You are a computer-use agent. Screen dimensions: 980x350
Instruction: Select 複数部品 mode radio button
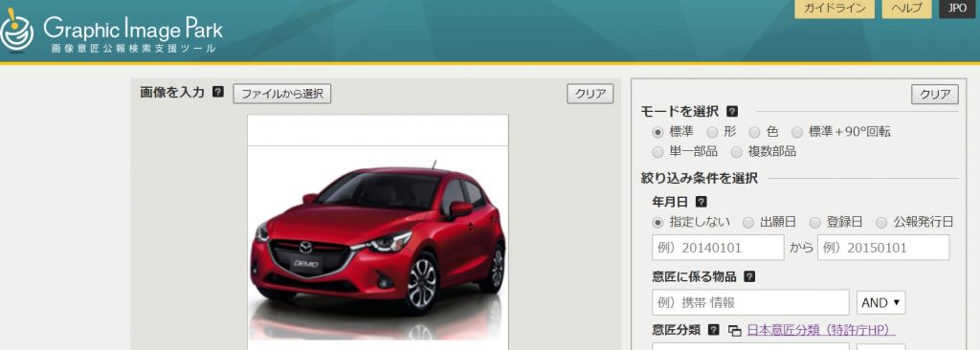736,152
